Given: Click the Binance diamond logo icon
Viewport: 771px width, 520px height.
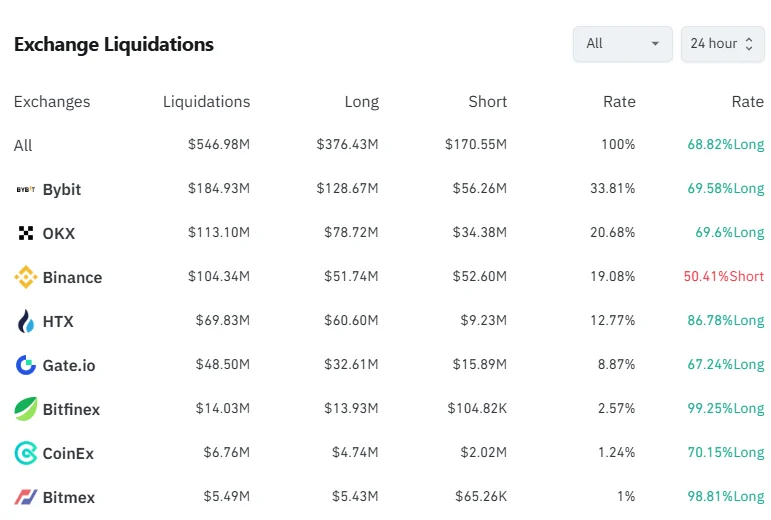Looking at the screenshot, I should (26, 278).
